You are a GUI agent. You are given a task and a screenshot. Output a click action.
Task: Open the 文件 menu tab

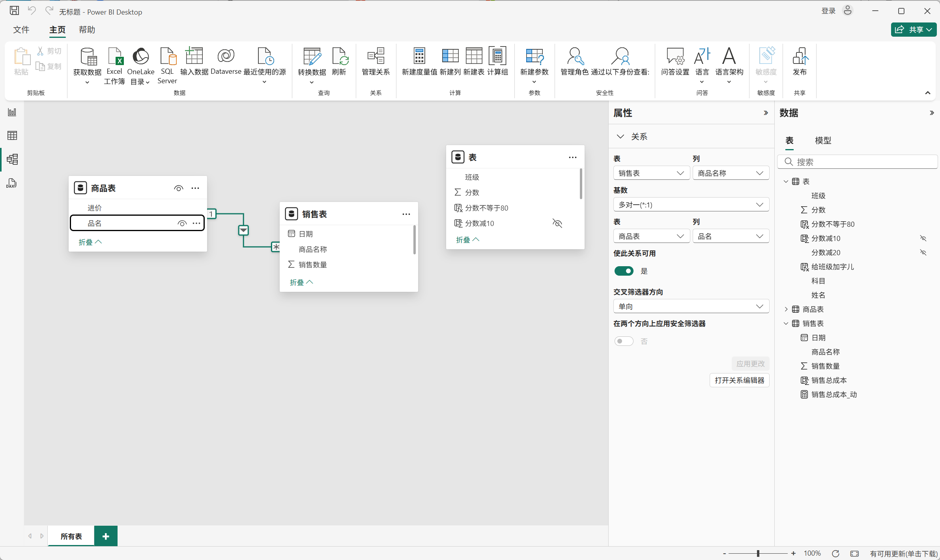(21, 30)
